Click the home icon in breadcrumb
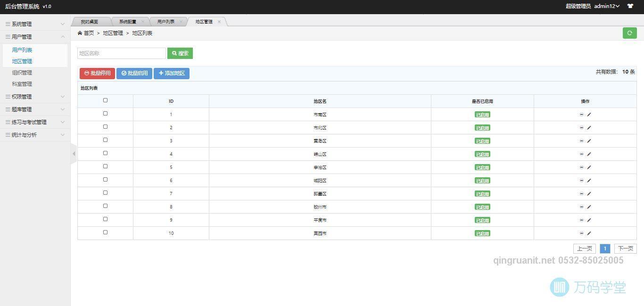 [80, 33]
